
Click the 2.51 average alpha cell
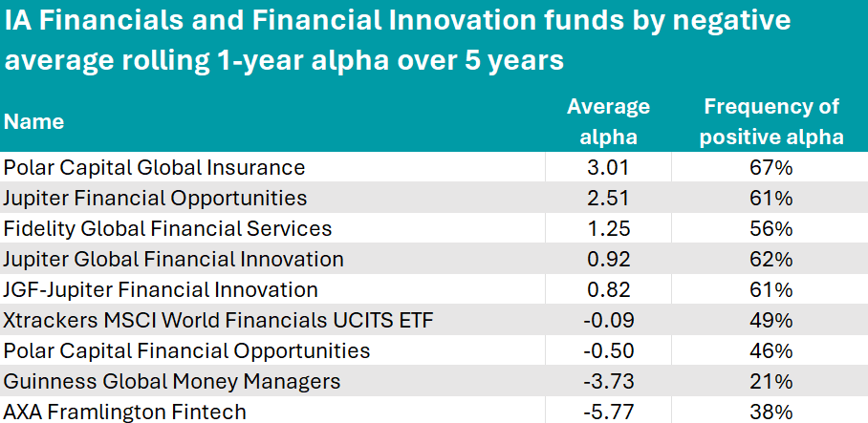click(608, 199)
